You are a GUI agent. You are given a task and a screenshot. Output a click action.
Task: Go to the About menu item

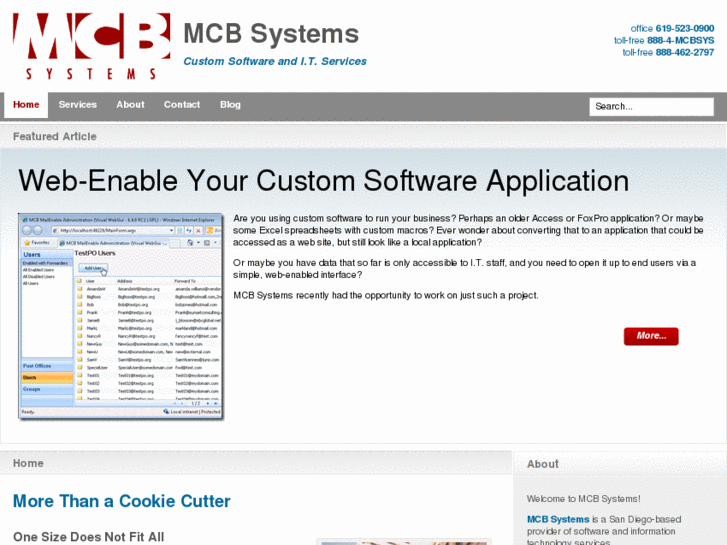click(130, 105)
